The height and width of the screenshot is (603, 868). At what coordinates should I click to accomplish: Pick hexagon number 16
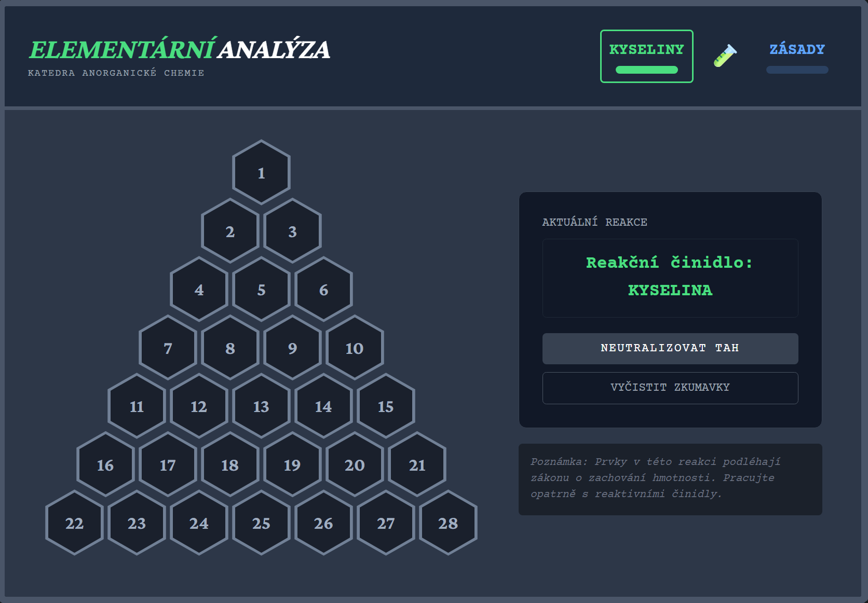(105, 465)
